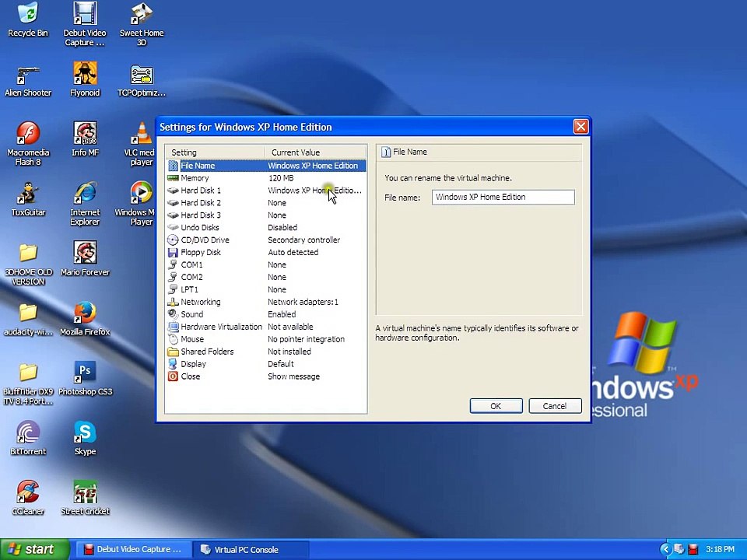Click the 'Auto detected' value
This screenshot has height=560, width=747.
[293, 252]
